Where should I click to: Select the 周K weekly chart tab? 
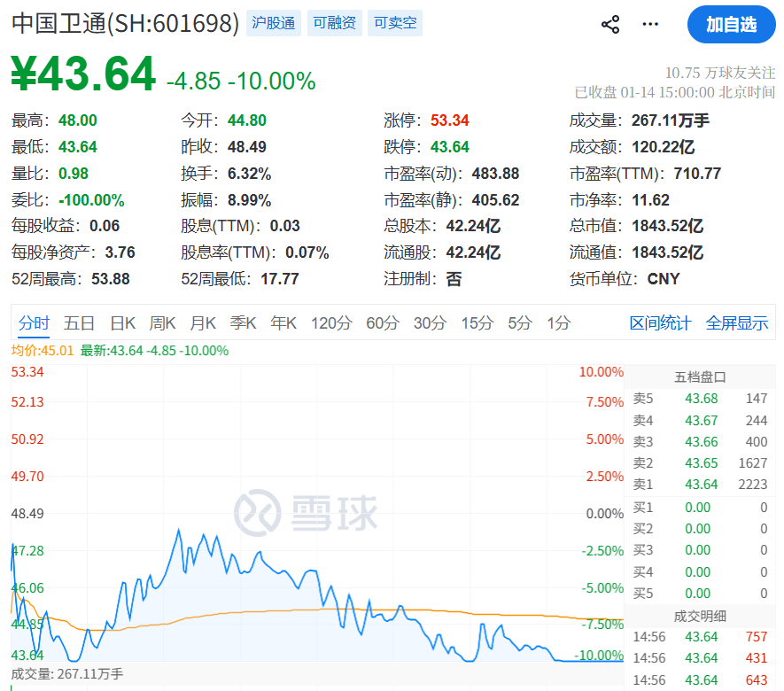click(x=162, y=323)
